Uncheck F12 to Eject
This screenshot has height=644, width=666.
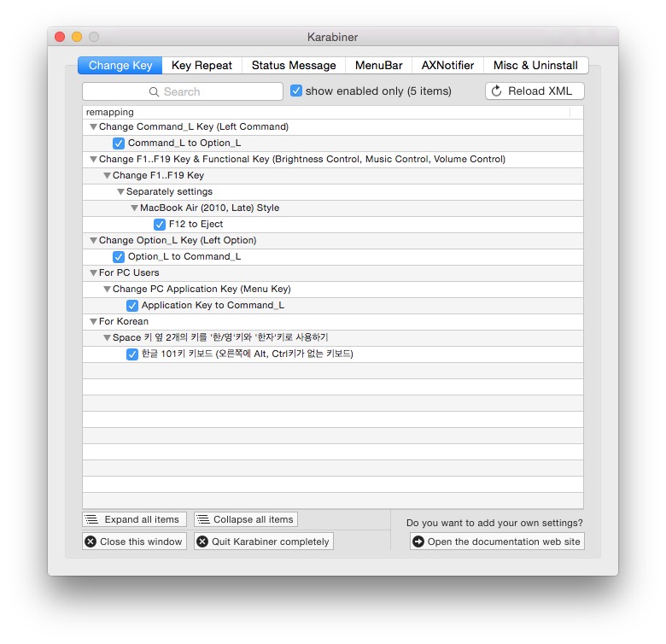point(160,225)
